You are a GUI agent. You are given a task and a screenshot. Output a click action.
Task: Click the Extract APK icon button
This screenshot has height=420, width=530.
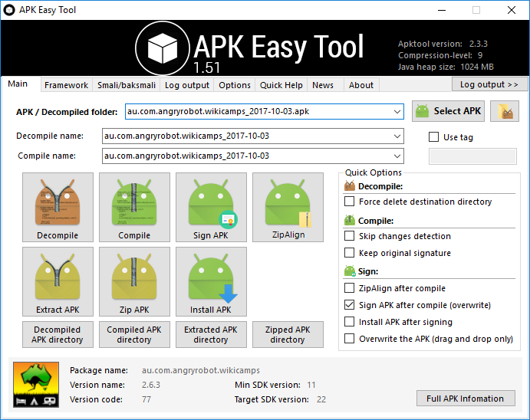[58, 281]
